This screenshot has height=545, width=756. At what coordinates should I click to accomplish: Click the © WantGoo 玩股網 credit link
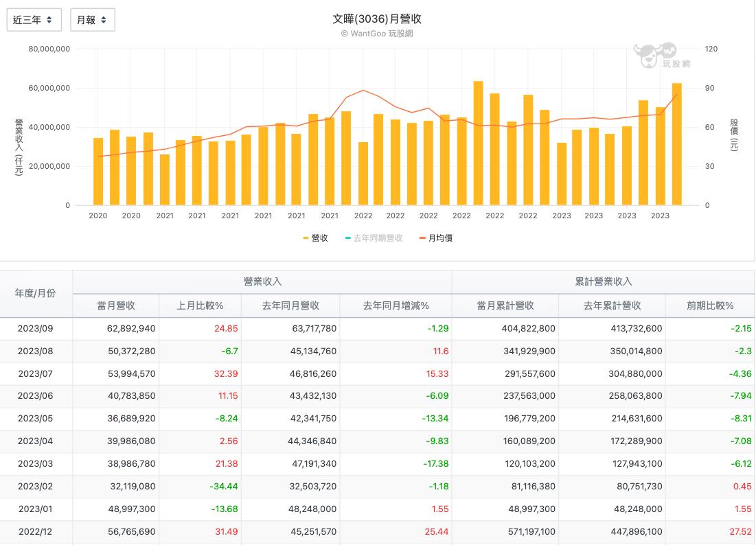pyautogui.click(x=377, y=33)
